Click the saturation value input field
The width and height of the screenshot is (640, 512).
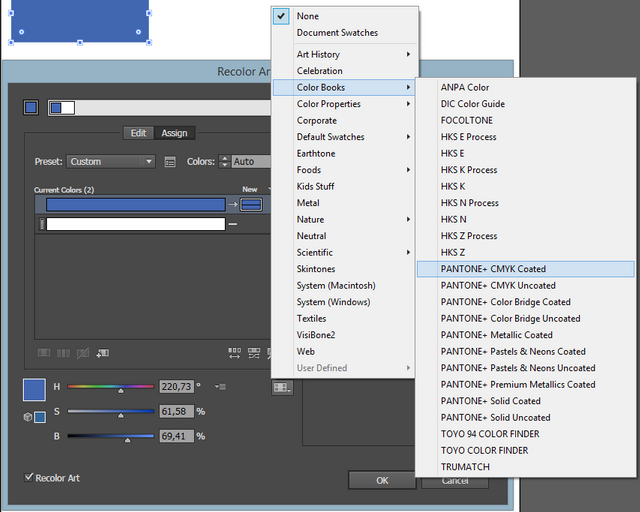click(176, 411)
